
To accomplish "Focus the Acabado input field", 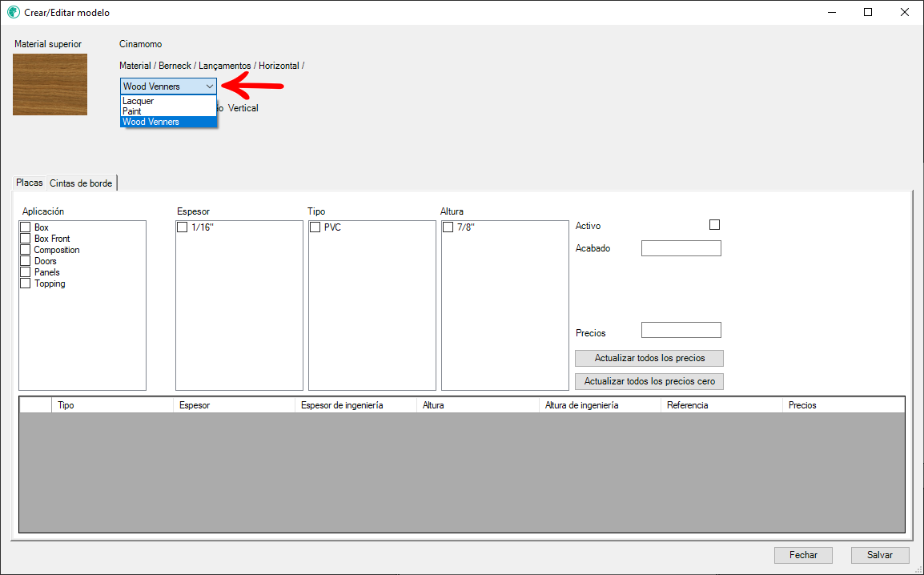I will point(681,248).
